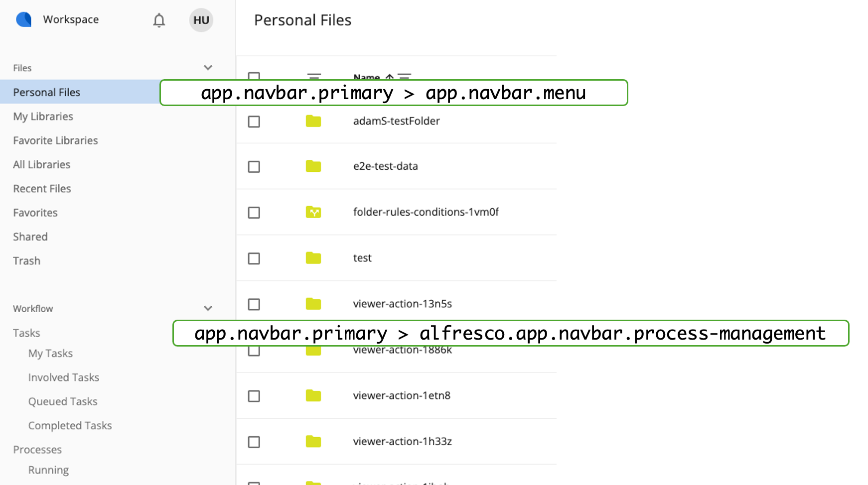Viewport: 868px width, 485px height.
Task: Switch to Recent Files
Action: (42, 188)
